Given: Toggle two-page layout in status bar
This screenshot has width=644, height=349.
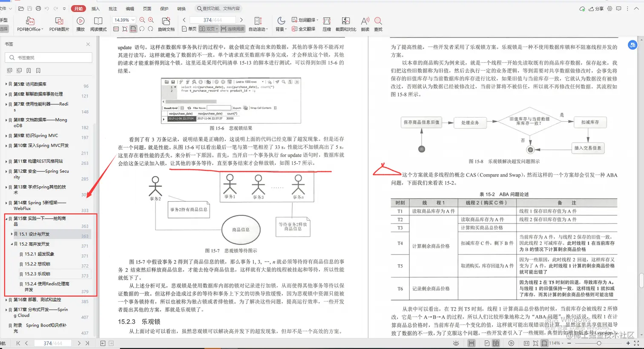Looking at the screenshot, I should (x=496, y=343).
